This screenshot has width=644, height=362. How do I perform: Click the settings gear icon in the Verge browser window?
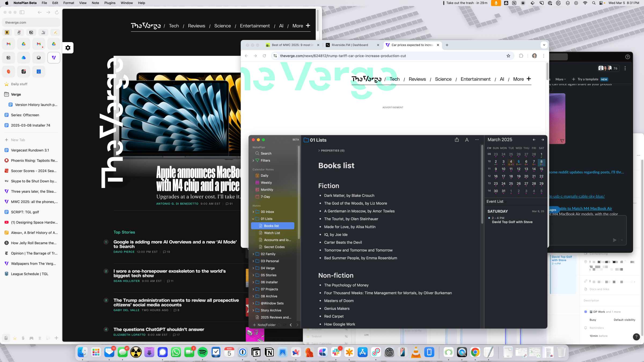point(68,48)
